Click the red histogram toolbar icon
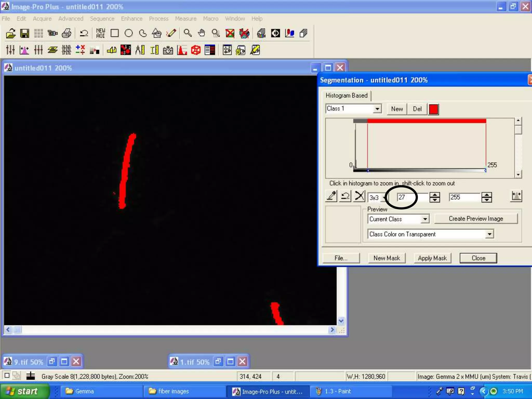The height and width of the screenshot is (399, 532). (182, 50)
